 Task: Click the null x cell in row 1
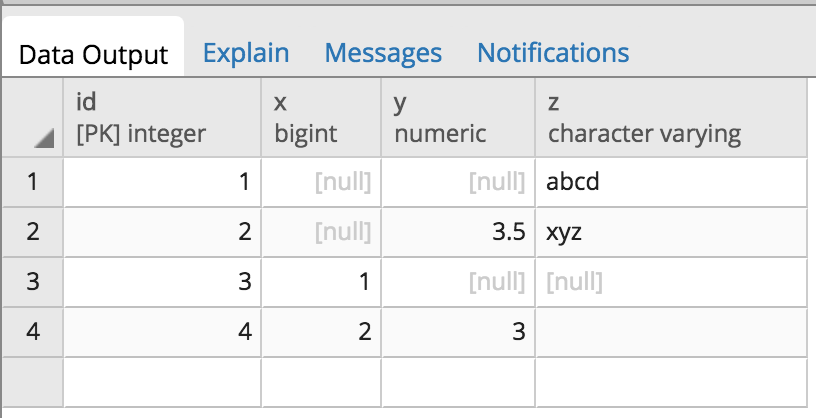pos(321,183)
